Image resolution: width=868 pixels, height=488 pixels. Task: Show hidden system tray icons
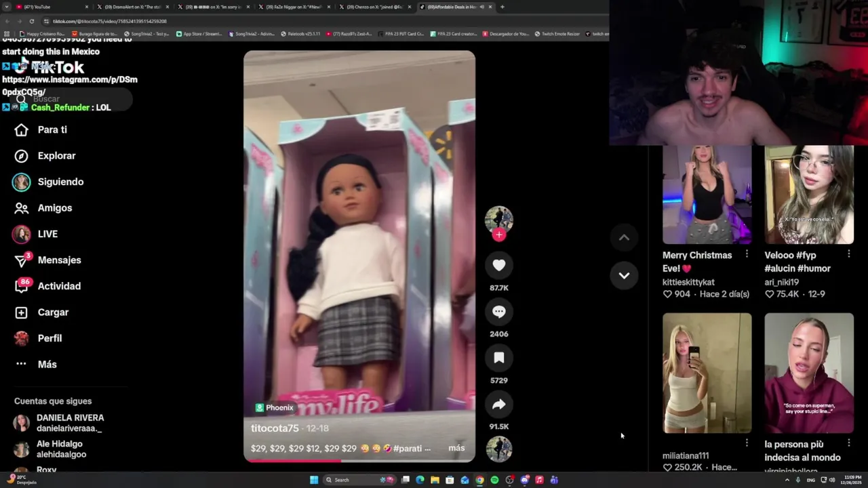pos(787,480)
